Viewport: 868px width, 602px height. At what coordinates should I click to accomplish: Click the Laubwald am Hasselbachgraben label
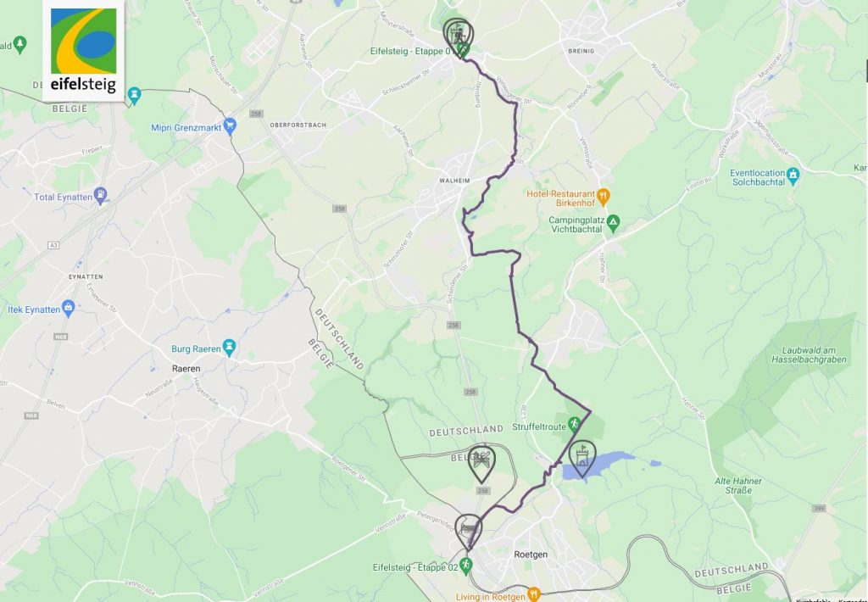(809, 355)
